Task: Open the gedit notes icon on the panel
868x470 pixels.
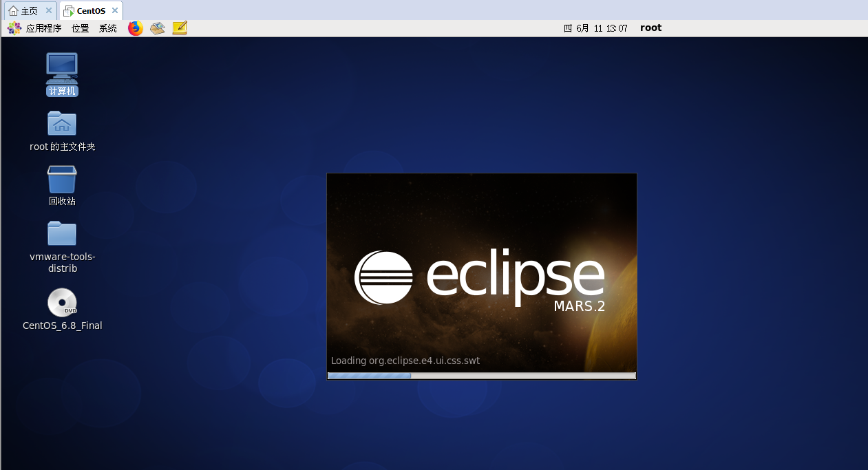Action: click(179, 28)
